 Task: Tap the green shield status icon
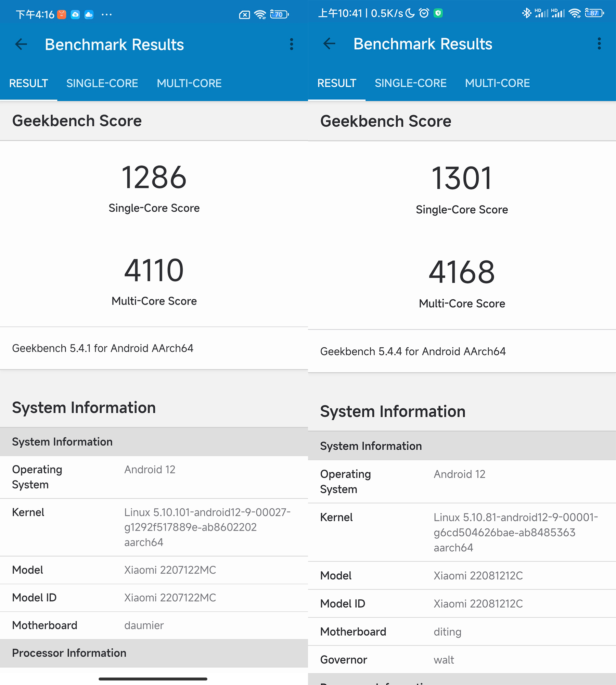coord(438,13)
